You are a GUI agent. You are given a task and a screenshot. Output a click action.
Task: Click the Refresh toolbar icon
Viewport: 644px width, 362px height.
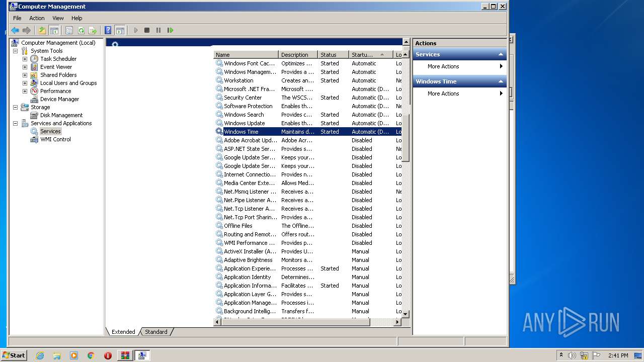coord(81,30)
